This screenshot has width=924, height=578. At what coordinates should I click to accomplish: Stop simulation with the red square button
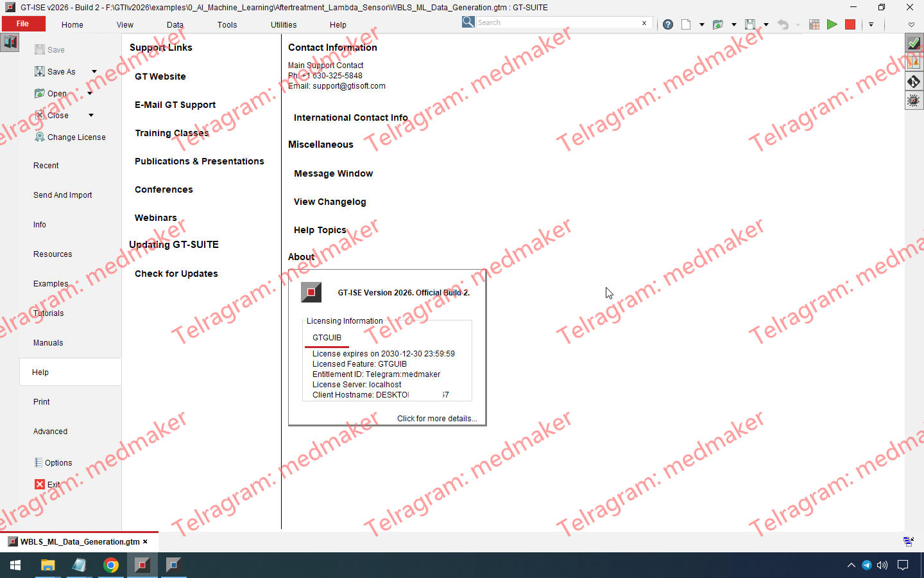[x=850, y=24]
